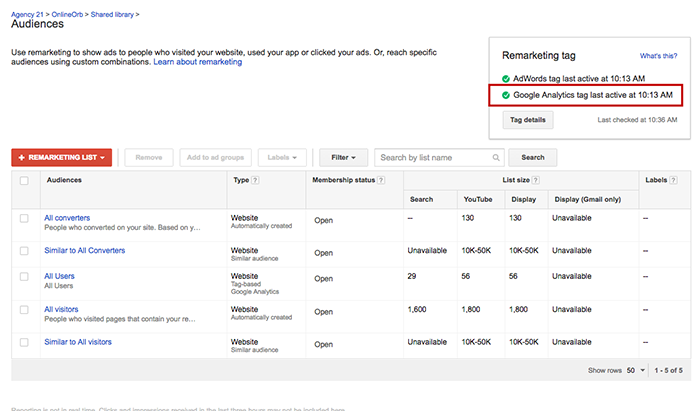Click the Labels column help icon
The height and width of the screenshot is (411, 700).
pos(673,180)
